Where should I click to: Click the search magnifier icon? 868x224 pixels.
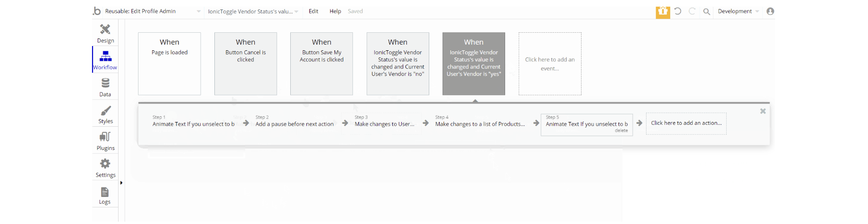click(706, 11)
